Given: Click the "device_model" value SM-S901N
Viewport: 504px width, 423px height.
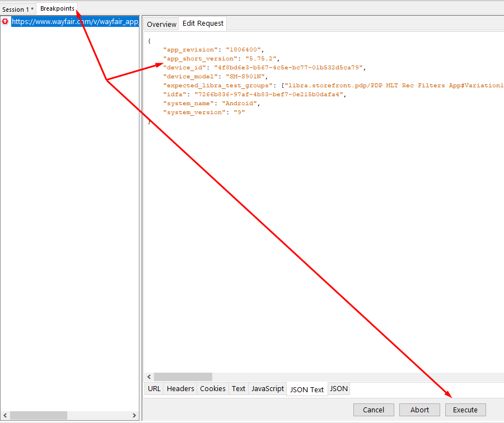Looking at the screenshot, I should tap(245, 77).
